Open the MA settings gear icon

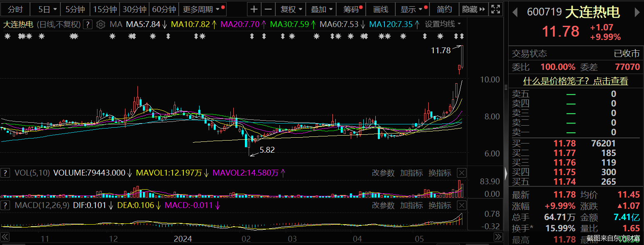click(x=100, y=25)
